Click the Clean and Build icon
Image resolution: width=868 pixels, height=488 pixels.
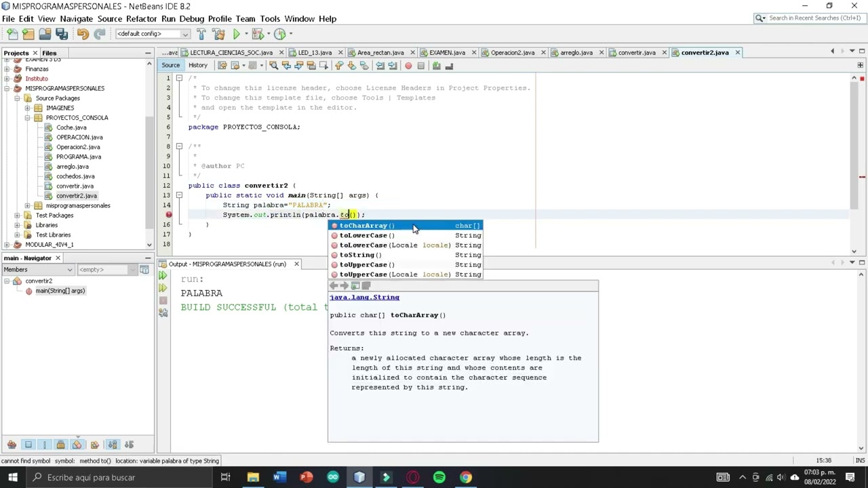[219, 34]
